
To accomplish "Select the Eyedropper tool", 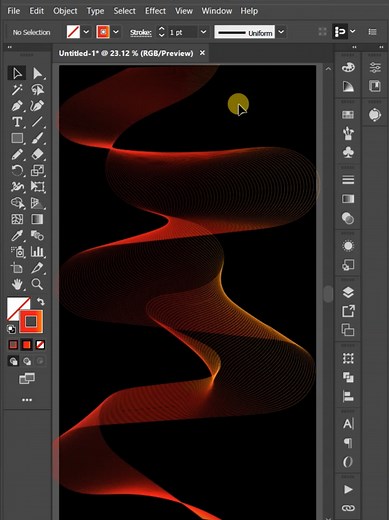I will (x=17, y=236).
